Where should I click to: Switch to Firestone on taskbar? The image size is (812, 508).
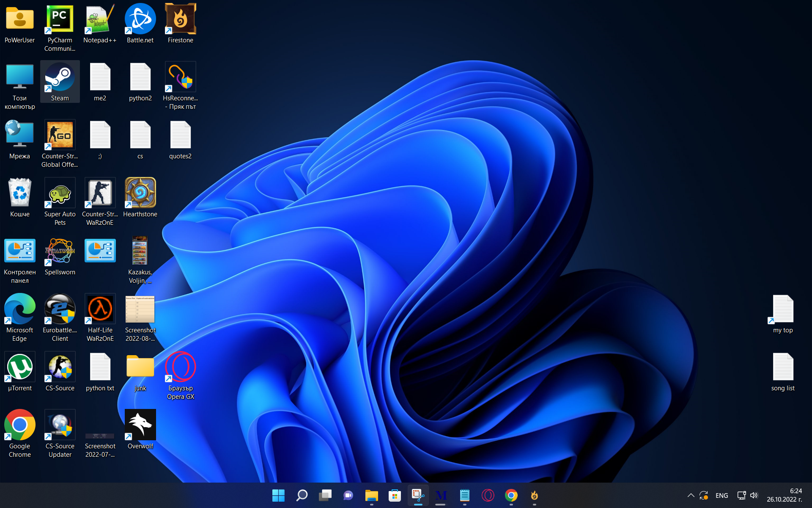pyautogui.click(x=534, y=495)
